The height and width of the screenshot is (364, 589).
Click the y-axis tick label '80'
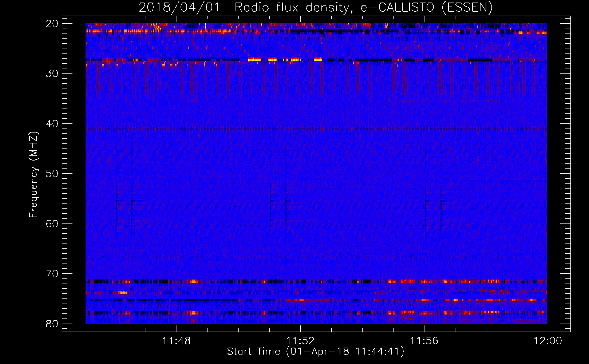[x=52, y=324]
